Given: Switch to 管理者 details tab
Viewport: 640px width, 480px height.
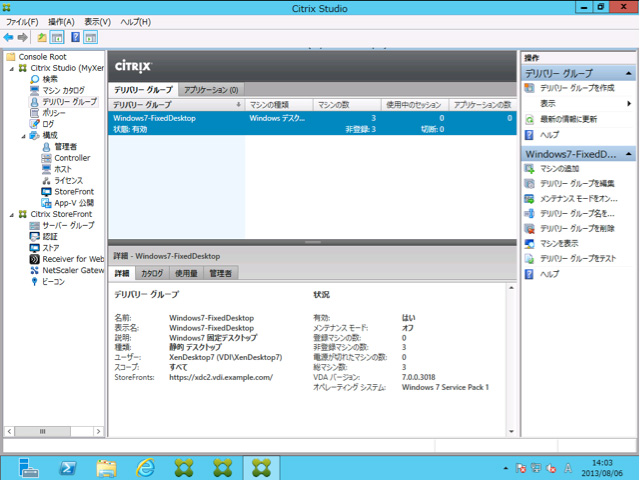Looking at the screenshot, I should click(x=220, y=273).
